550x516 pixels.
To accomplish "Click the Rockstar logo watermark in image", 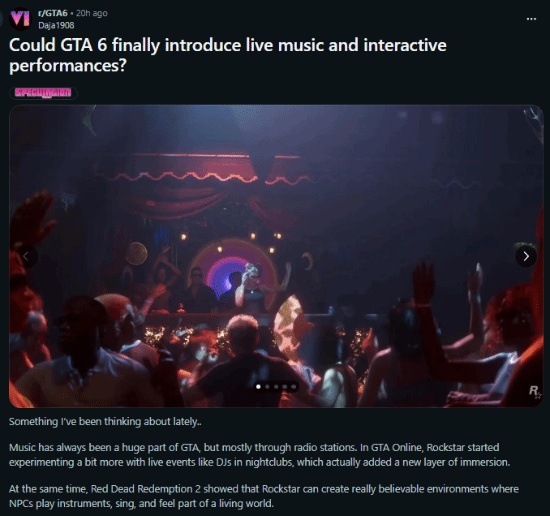I will [535, 391].
